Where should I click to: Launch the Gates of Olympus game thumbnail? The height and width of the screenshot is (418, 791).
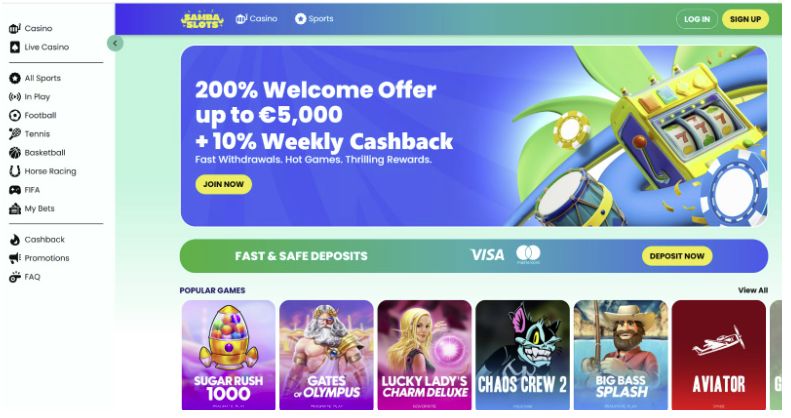point(326,355)
